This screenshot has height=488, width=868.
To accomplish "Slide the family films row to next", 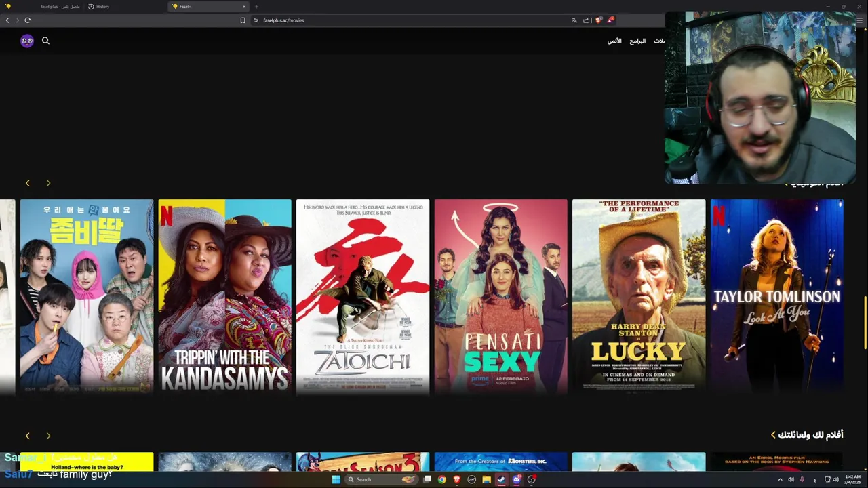I will point(48,436).
